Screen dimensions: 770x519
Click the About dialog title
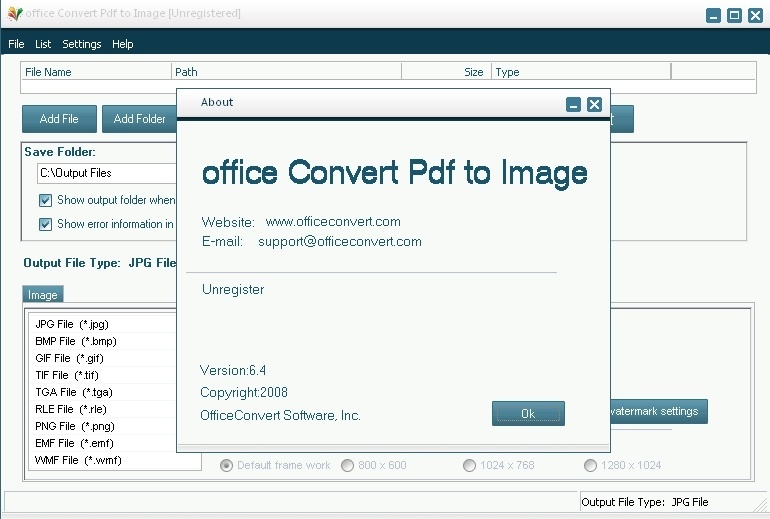point(217,102)
